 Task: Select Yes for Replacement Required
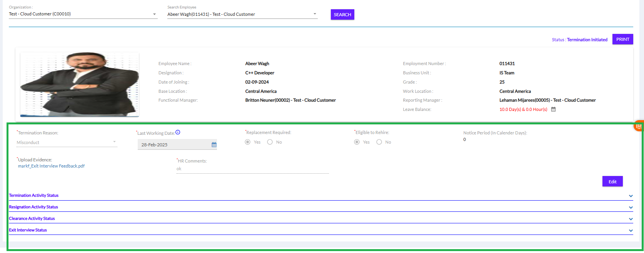coord(248,142)
